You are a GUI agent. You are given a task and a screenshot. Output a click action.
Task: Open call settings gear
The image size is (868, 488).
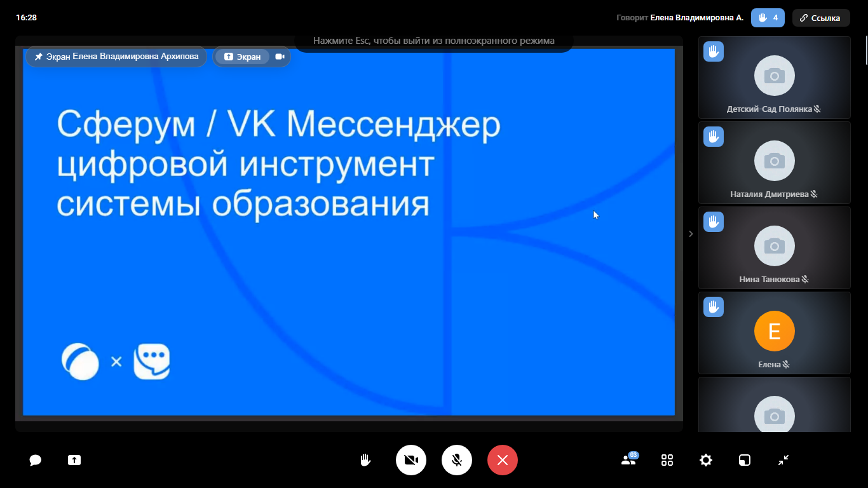(706, 460)
